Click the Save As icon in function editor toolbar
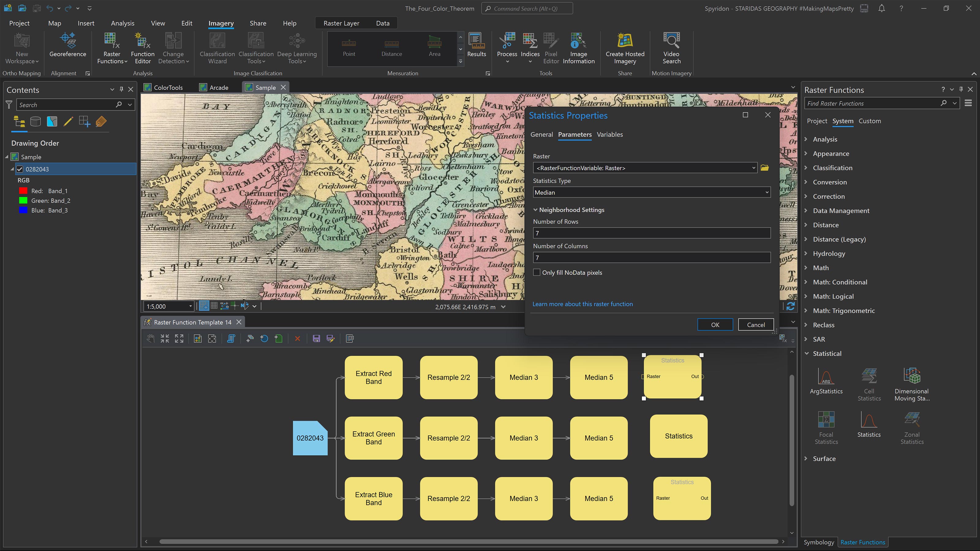This screenshot has height=551, width=980. (x=330, y=339)
